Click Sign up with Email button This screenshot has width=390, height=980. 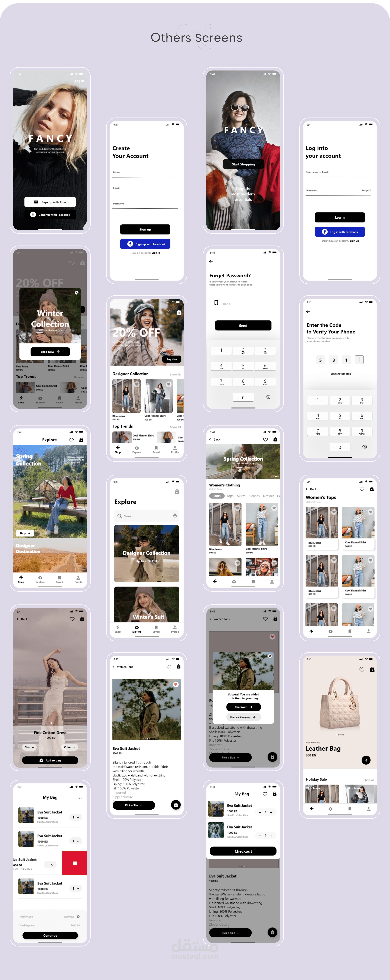(50, 202)
